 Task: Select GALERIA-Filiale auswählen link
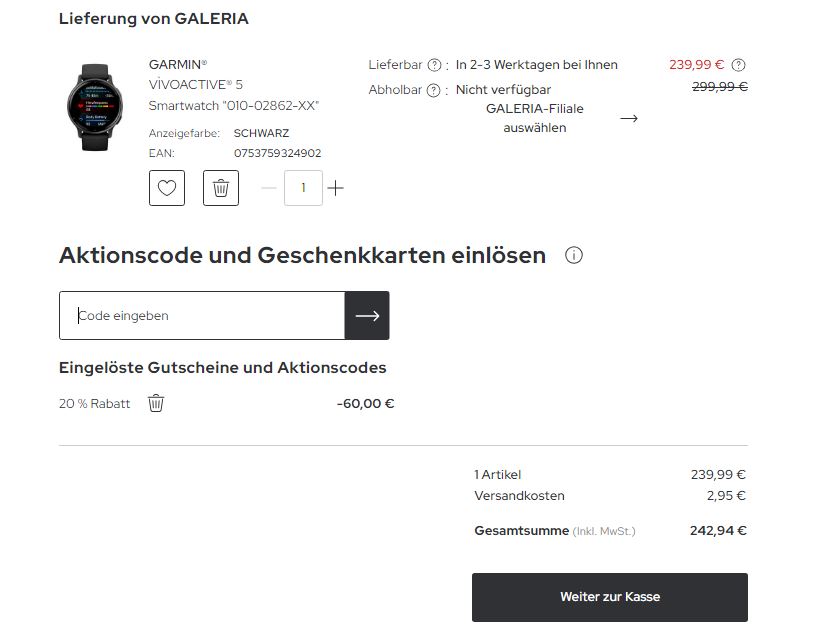534,118
